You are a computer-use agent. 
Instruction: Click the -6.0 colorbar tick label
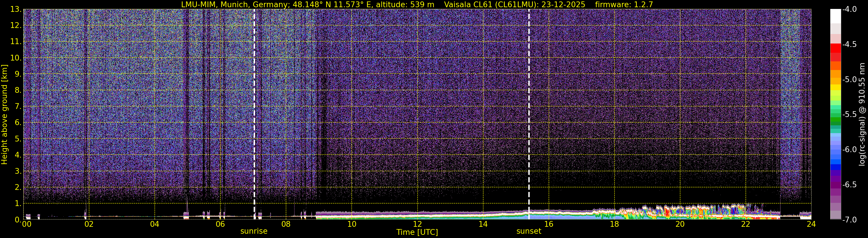tap(850, 150)
